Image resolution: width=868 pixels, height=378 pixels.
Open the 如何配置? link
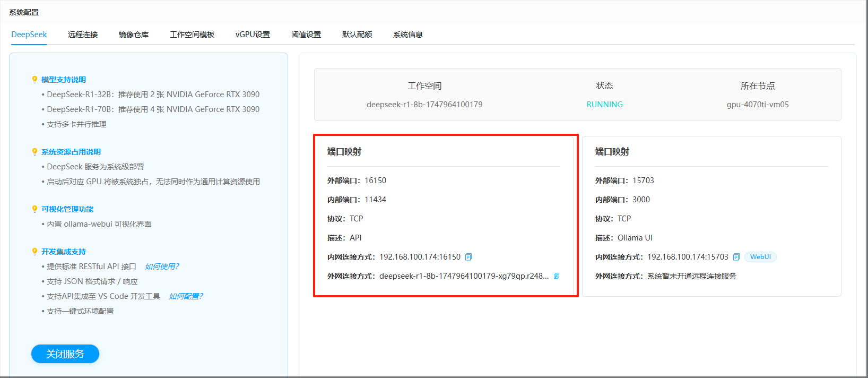click(x=186, y=296)
